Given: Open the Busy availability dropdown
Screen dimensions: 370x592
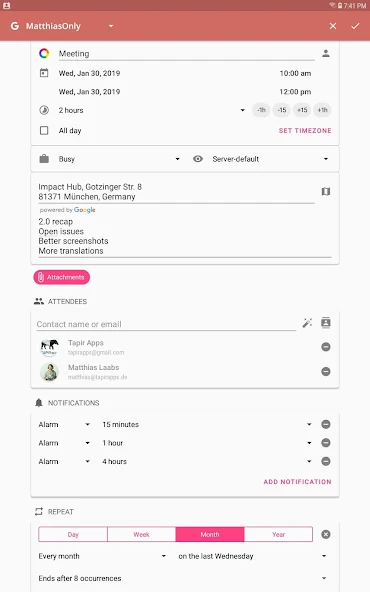Looking at the screenshot, I should click(109, 159).
